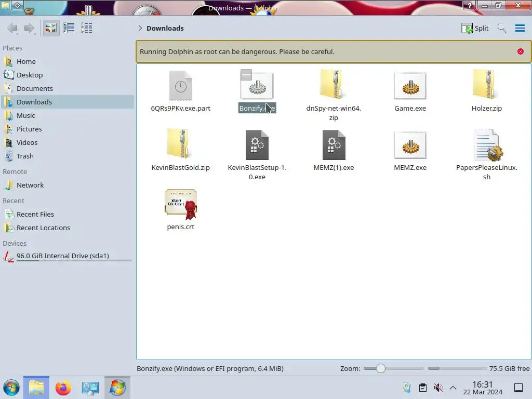Image resolution: width=532 pixels, height=399 pixels.
Task: Open the Start menu orb
Action: (11, 388)
